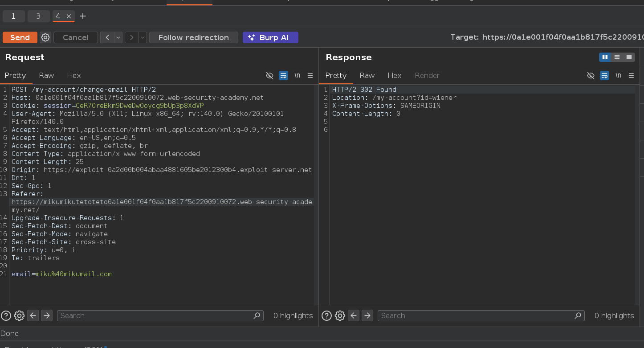Focus the Response search field
Viewport: 644px width, 348px height.
point(481,315)
